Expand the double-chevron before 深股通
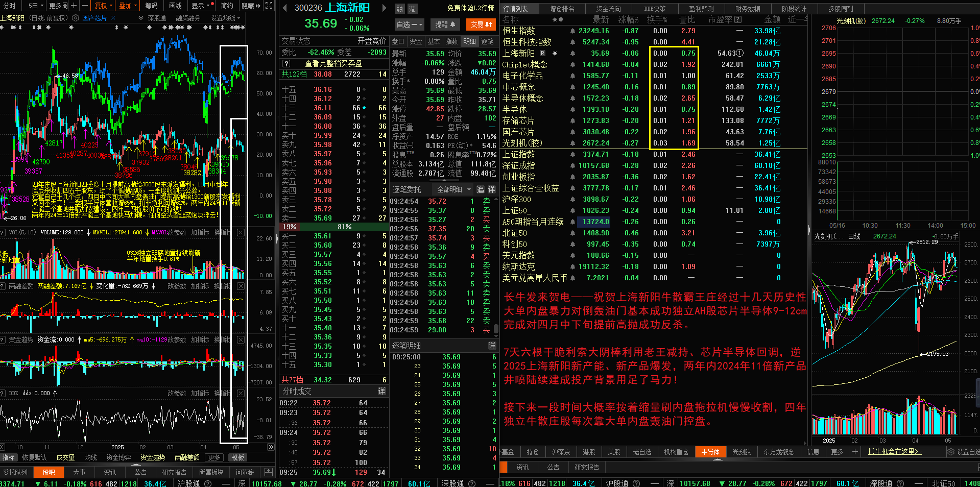The height and width of the screenshot is (487, 980). click(x=141, y=18)
